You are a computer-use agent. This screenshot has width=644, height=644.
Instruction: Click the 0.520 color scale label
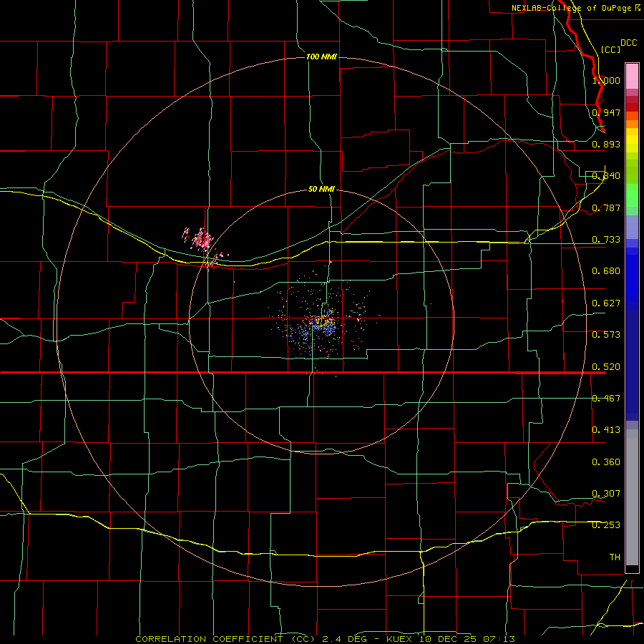click(606, 367)
